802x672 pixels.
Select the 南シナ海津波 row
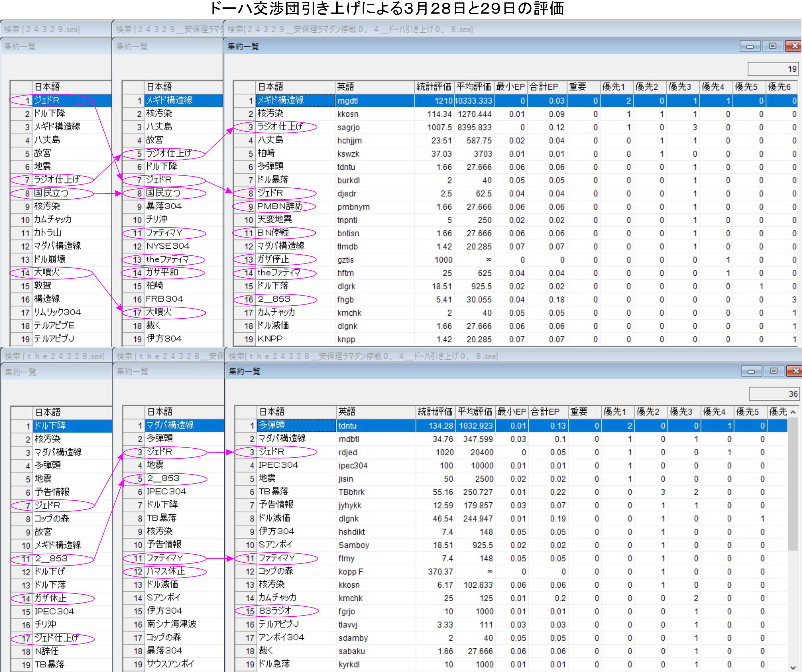(174, 624)
